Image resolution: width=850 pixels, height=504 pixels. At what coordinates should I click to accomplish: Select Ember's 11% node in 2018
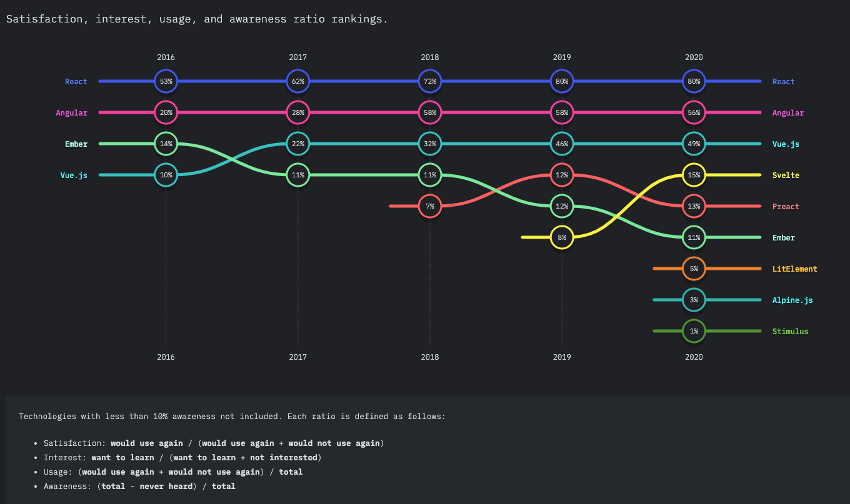[430, 175]
